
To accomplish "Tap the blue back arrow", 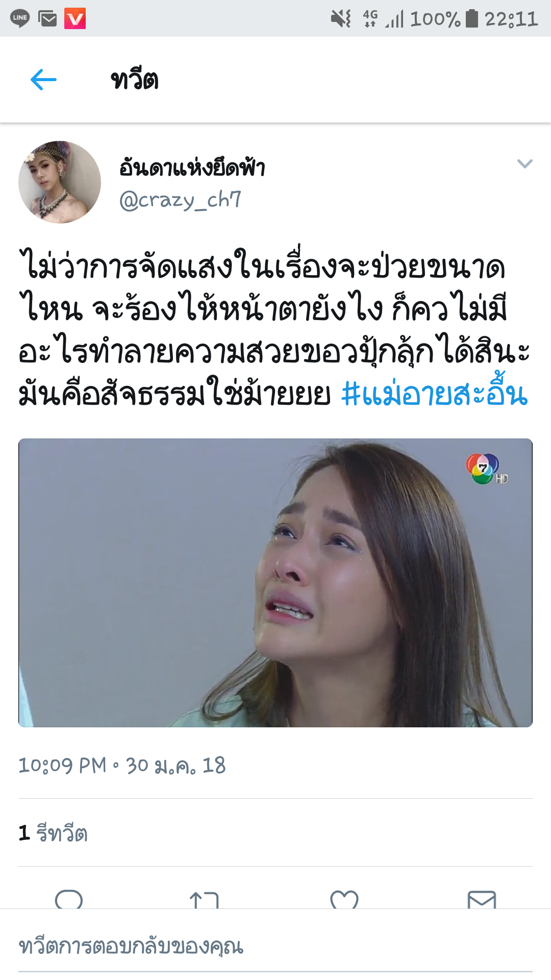I will coord(43,80).
